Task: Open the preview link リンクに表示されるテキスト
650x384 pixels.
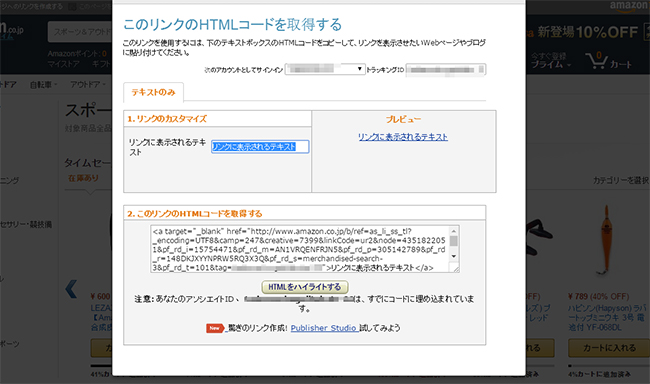Action: click(x=403, y=136)
